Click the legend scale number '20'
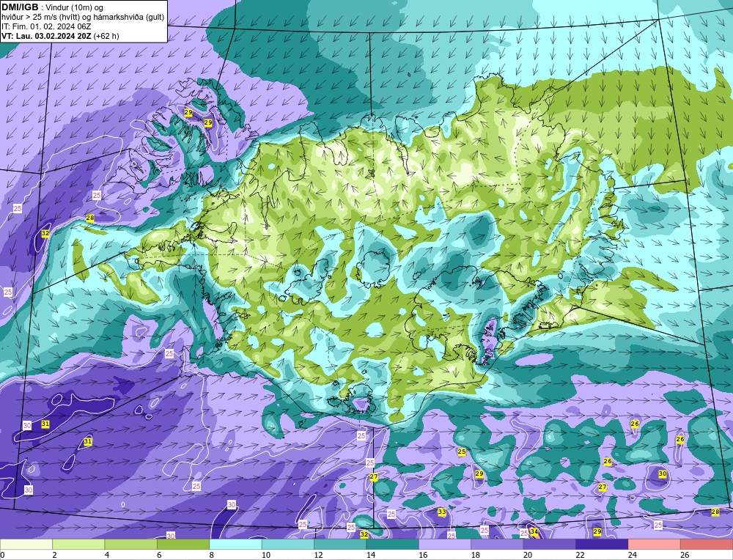Screen dimensions: 733x560 [x=528, y=555]
